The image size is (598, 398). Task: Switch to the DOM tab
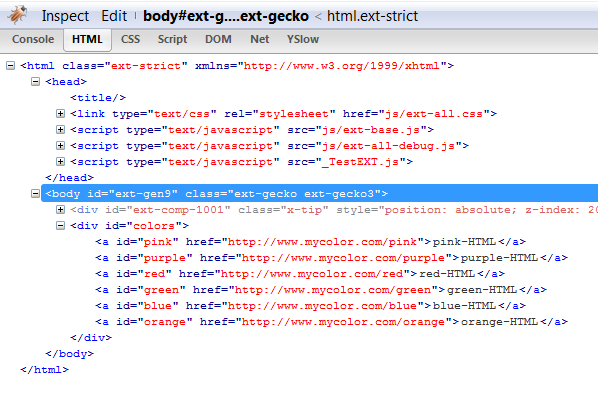tap(218, 39)
